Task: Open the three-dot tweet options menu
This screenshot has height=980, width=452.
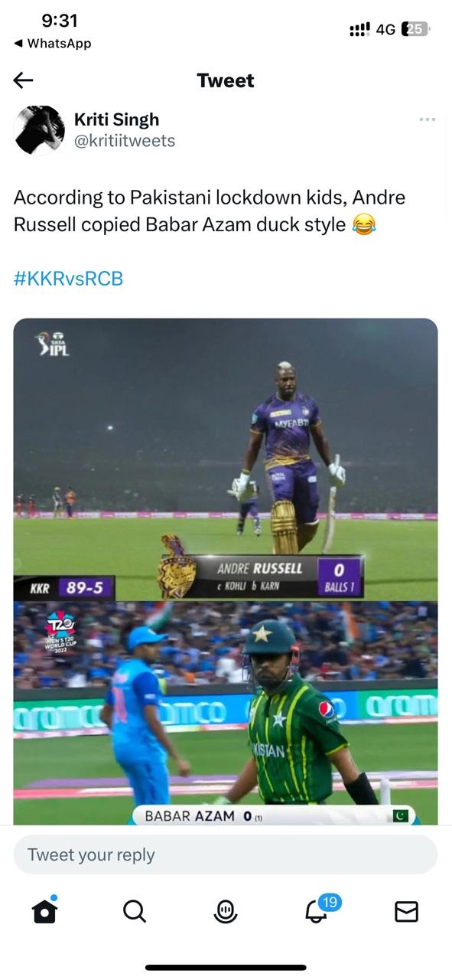Action: [427, 119]
